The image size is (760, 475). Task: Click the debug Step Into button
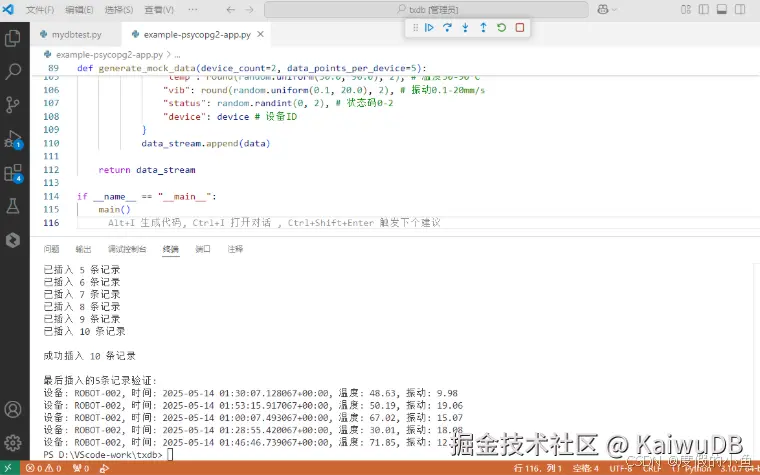click(x=465, y=28)
